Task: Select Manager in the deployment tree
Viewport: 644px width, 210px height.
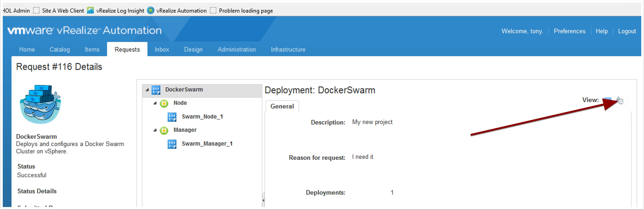Action: (185, 130)
